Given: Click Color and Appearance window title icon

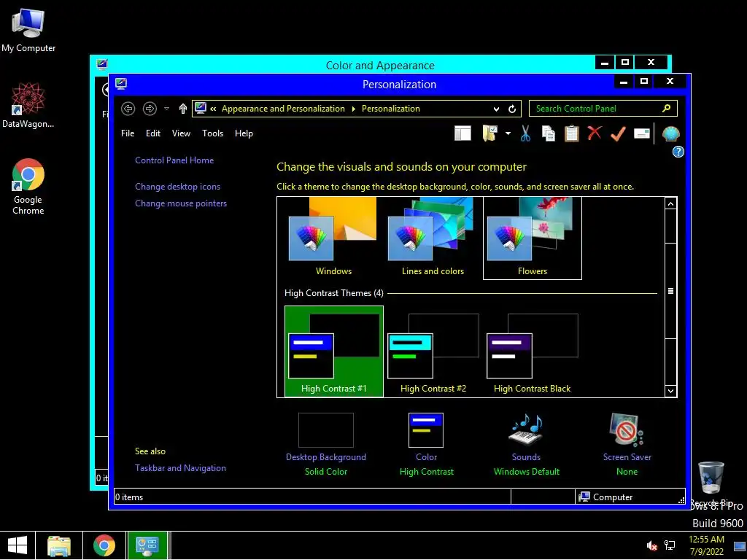Looking at the screenshot, I should (x=101, y=64).
